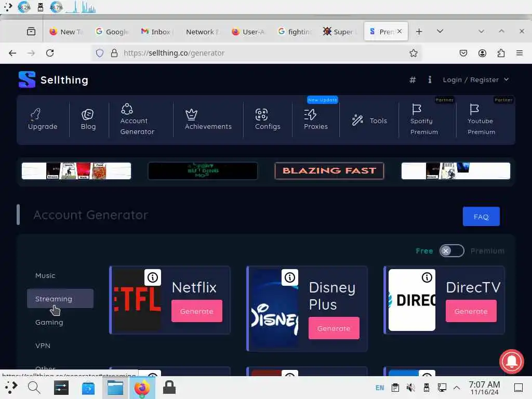Click the hashtag icon in the header

click(x=412, y=79)
